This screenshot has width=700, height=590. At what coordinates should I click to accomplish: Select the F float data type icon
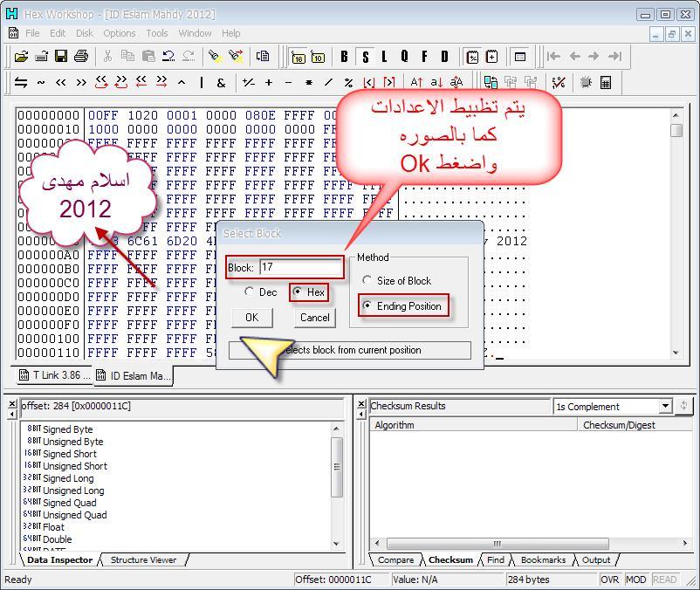coord(424,57)
